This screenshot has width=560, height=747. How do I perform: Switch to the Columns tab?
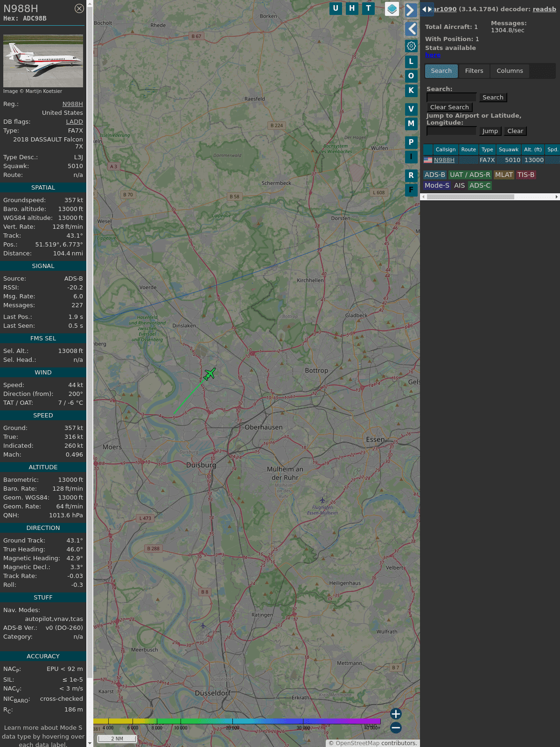[x=510, y=71]
